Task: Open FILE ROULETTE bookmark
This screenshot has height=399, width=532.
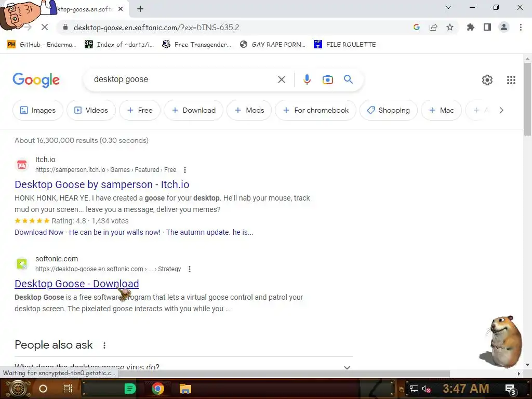Action: pyautogui.click(x=345, y=45)
